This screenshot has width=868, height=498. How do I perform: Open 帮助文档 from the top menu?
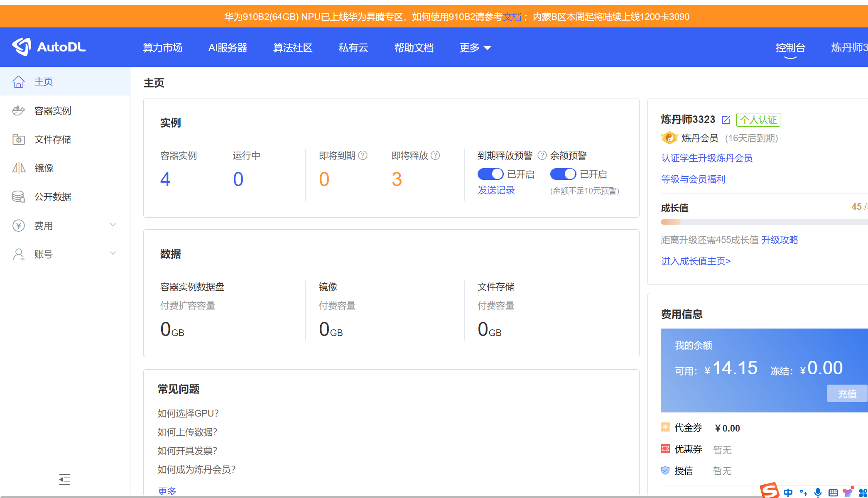(x=414, y=47)
